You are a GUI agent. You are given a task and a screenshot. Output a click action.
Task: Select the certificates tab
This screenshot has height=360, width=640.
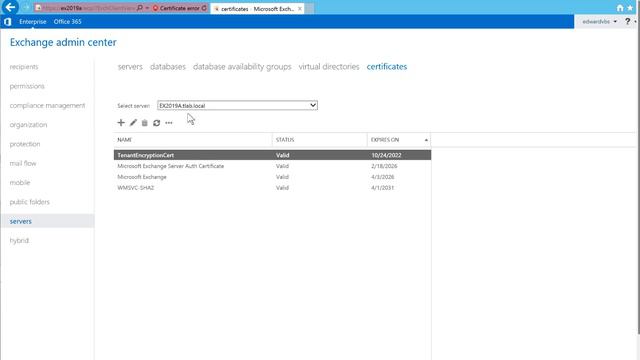click(387, 67)
